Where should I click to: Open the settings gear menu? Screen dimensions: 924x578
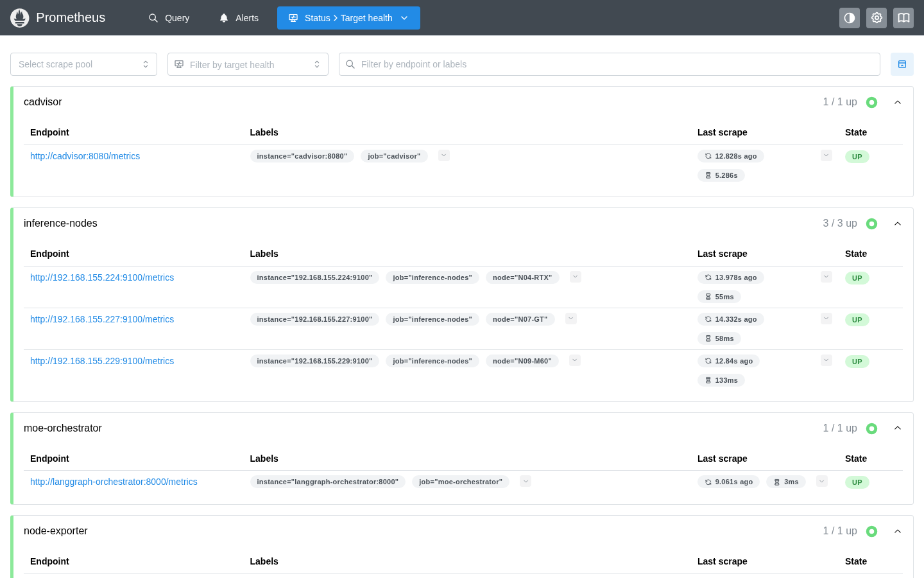pyautogui.click(x=877, y=18)
